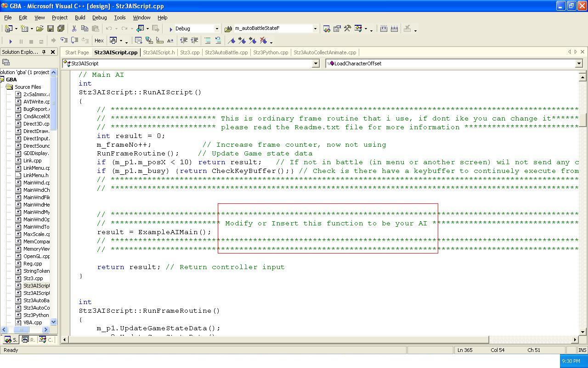Expand the Stz3AIScript class dropdown
Image resolution: width=588 pixels, height=368 pixels.
pyautogui.click(x=316, y=63)
